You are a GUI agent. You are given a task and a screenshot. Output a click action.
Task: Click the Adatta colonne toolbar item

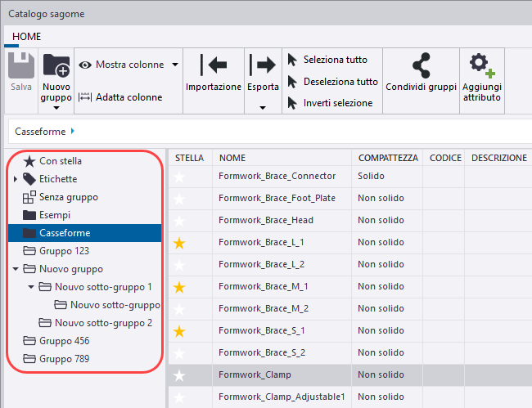120,97
